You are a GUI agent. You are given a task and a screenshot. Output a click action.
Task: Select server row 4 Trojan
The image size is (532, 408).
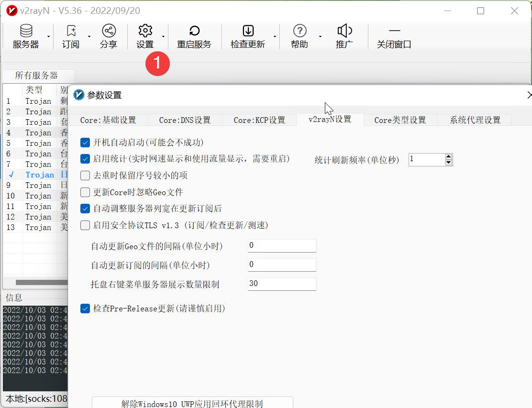(x=35, y=132)
